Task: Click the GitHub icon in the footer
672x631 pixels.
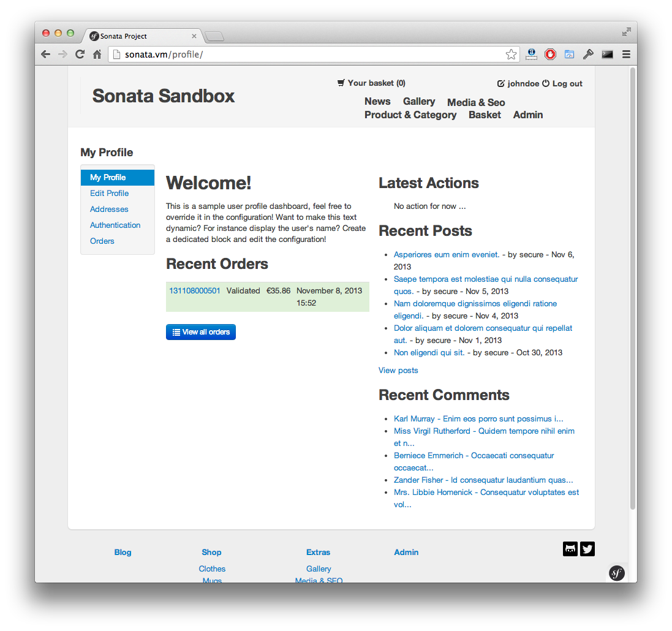Action: pos(570,549)
